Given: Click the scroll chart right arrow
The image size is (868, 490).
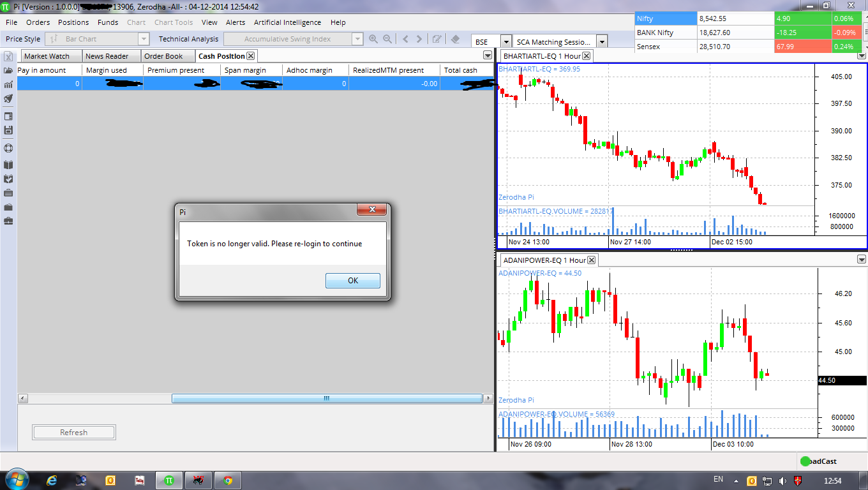Looking at the screenshot, I should pos(419,39).
